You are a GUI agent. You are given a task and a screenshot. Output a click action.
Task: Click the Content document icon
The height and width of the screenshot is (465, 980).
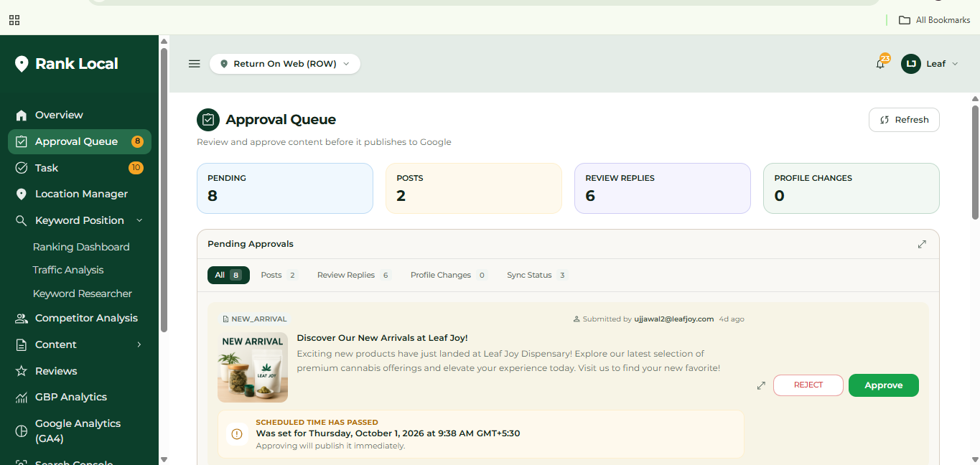22,345
